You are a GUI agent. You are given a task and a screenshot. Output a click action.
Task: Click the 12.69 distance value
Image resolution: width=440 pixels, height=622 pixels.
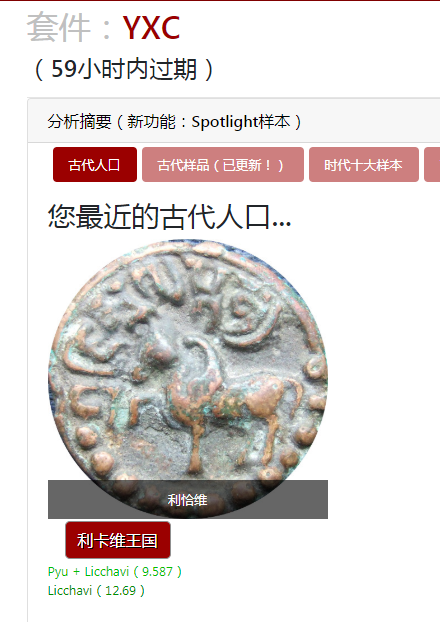coord(121,591)
